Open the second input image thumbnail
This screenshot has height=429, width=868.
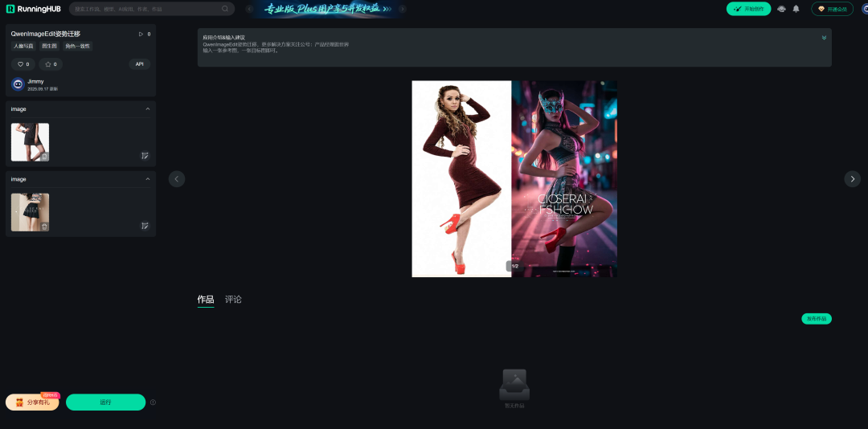30,212
